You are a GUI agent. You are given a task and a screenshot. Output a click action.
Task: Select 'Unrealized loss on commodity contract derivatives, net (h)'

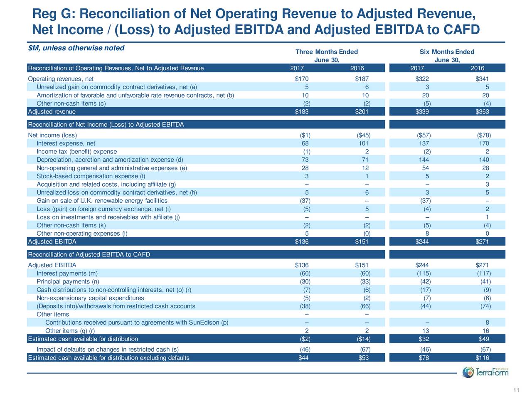[x=117, y=192]
